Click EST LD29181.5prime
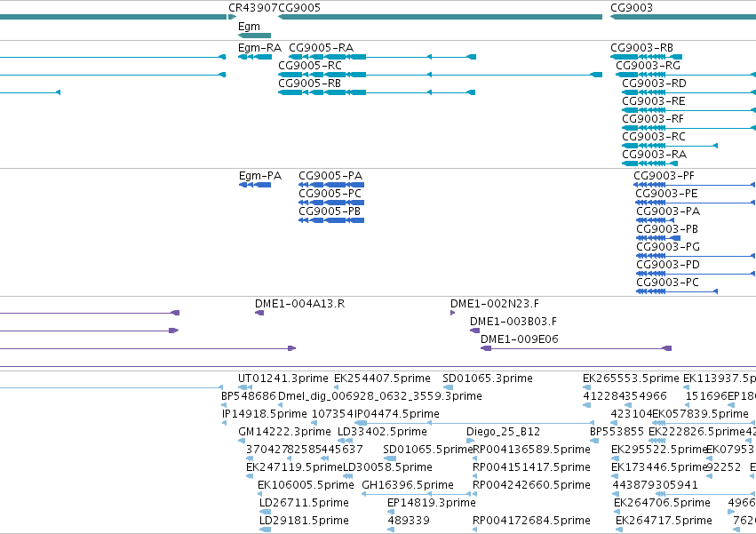This screenshot has width=756, height=534. click(265, 530)
